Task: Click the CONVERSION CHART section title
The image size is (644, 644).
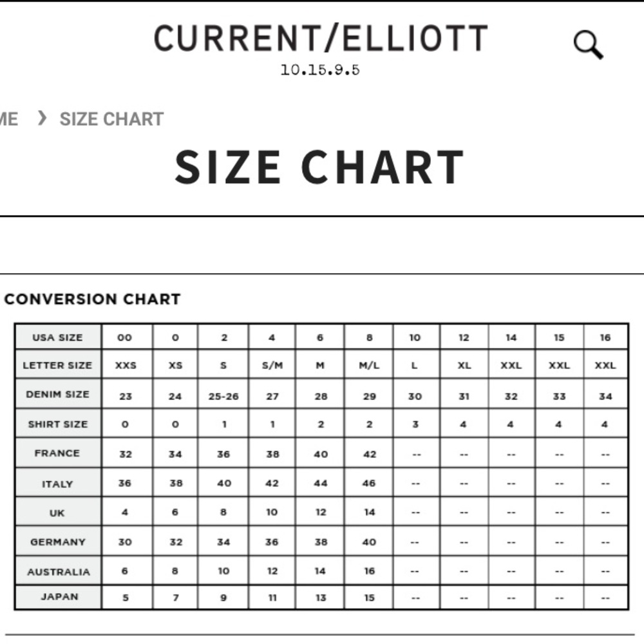Action: point(92,299)
